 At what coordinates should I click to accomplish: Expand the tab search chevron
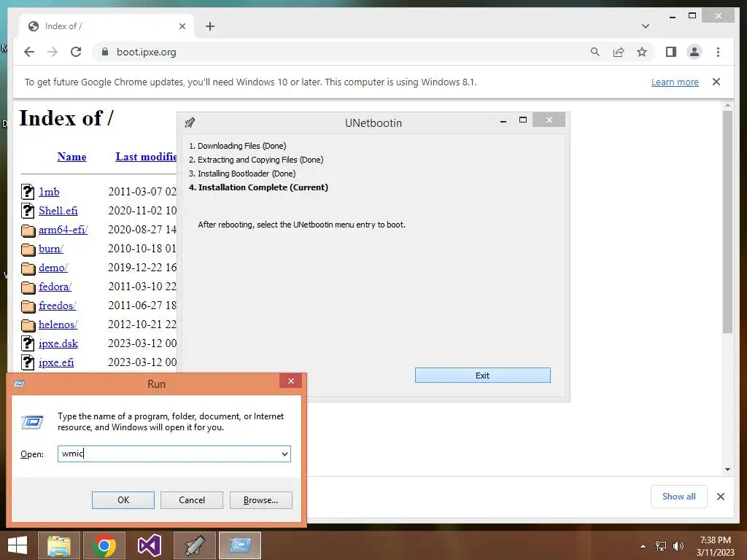[645, 26]
